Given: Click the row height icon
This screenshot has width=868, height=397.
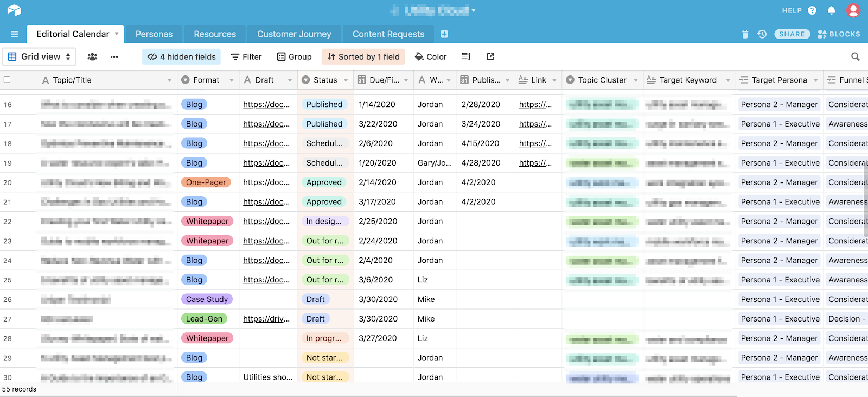Looking at the screenshot, I should 466,57.
